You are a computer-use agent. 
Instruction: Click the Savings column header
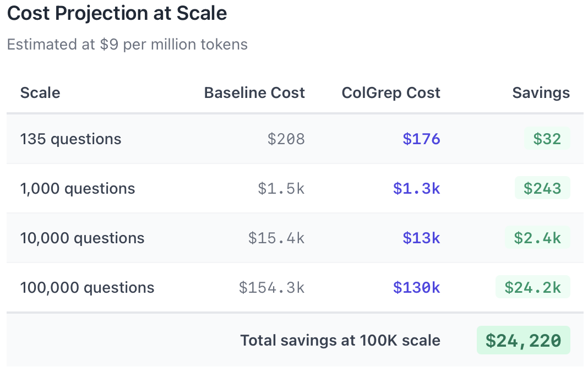pos(541,93)
